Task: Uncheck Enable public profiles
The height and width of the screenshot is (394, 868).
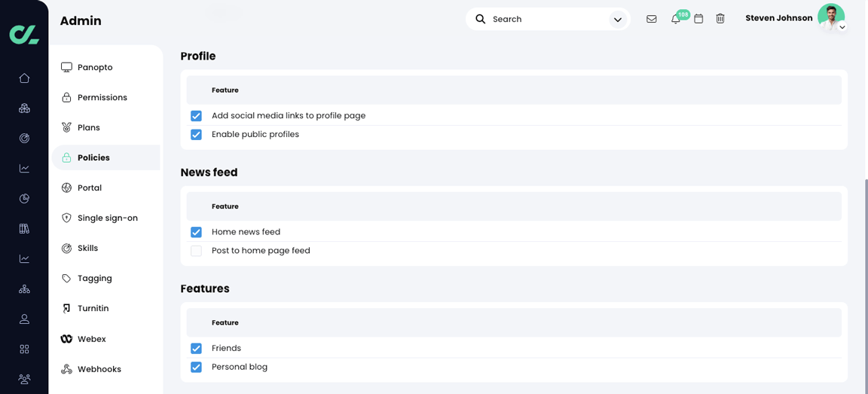Action: pyautogui.click(x=196, y=134)
